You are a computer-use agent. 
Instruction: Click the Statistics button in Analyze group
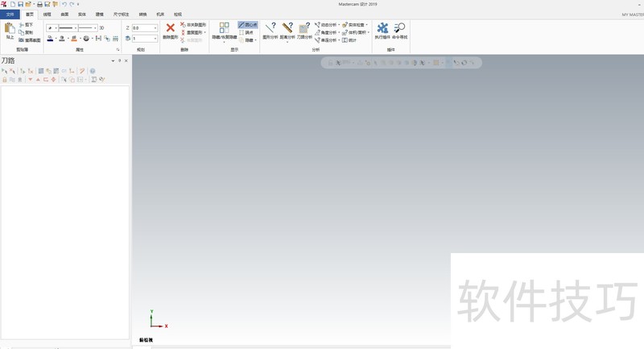[x=349, y=40]
